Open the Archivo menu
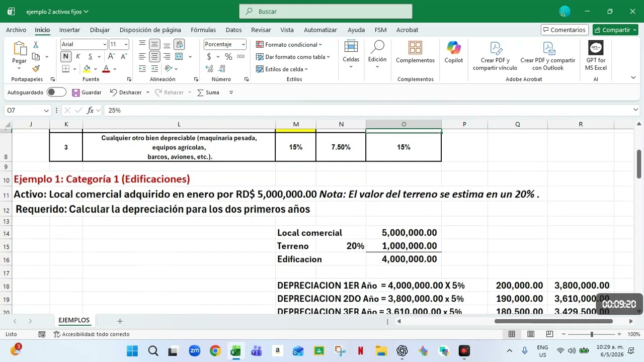644x362 pixels. (16, 30)
